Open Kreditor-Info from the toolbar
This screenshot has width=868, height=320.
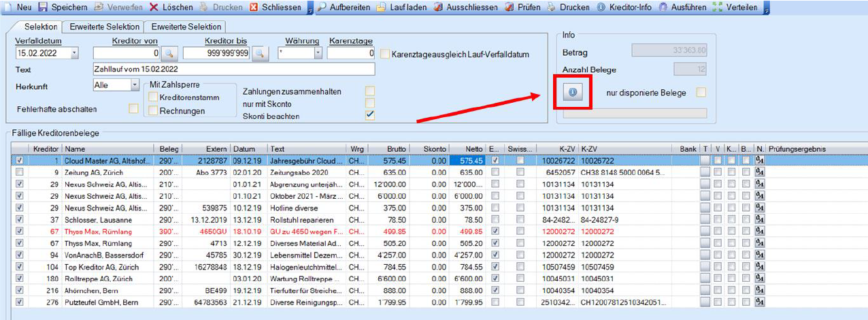[x=601, y=7]
